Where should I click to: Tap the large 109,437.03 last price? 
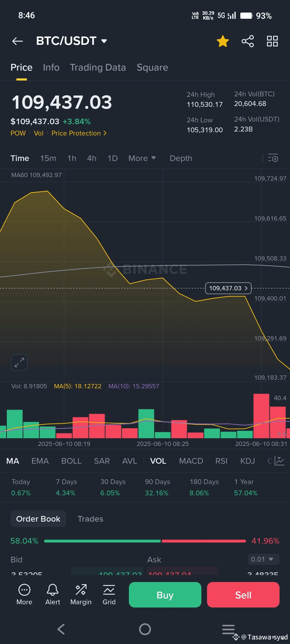point(61,103)
